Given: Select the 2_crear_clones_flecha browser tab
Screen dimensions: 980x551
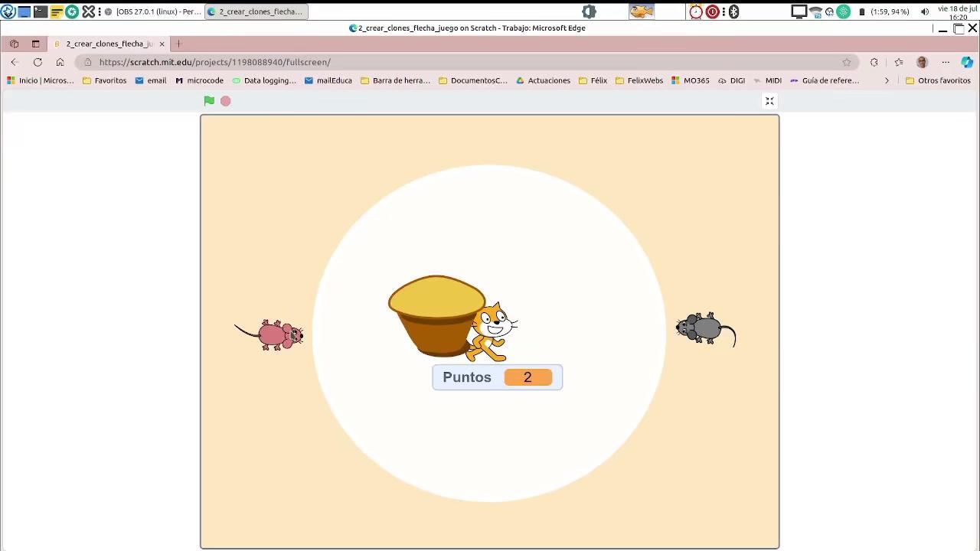Looking at the screenshot, I should (x=108, y=44).
